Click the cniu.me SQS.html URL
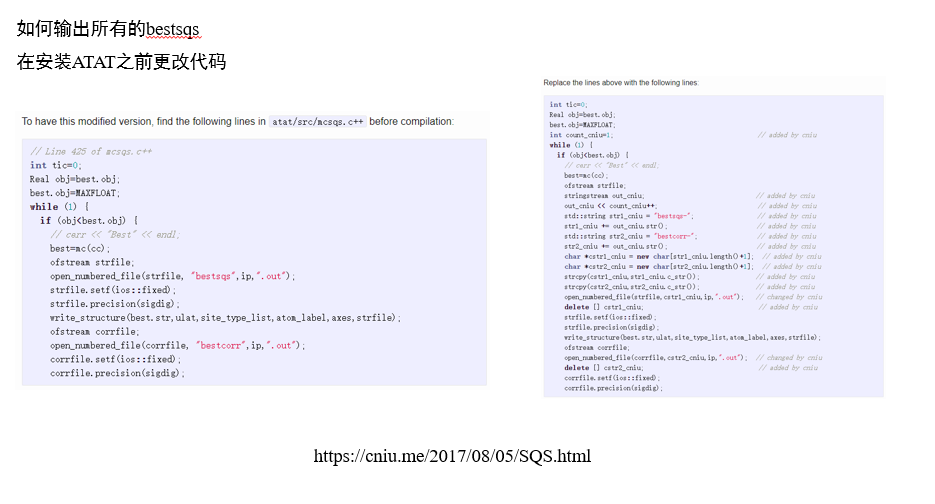Screen dimensions: 935x504 click(452, 456)
